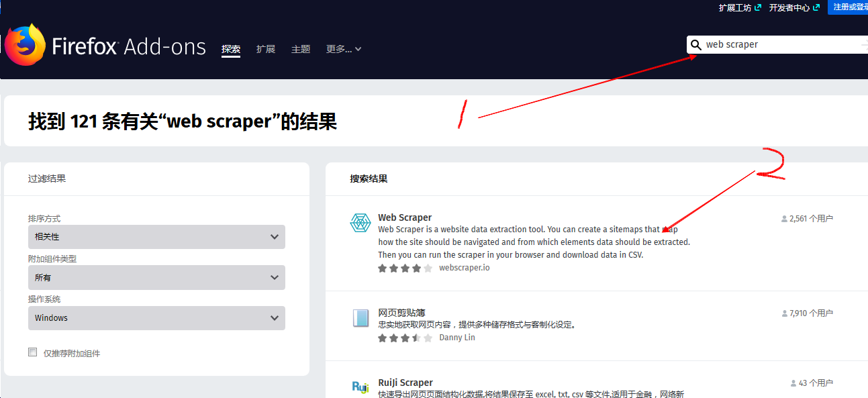Screen dimensions: 868x398
Task: Click the 附加组件类型 label
Action: coord(52,259)
